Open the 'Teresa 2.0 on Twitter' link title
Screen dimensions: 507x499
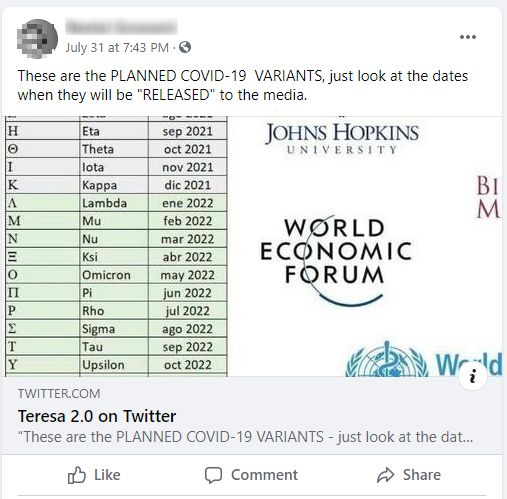tap(97, 416)
